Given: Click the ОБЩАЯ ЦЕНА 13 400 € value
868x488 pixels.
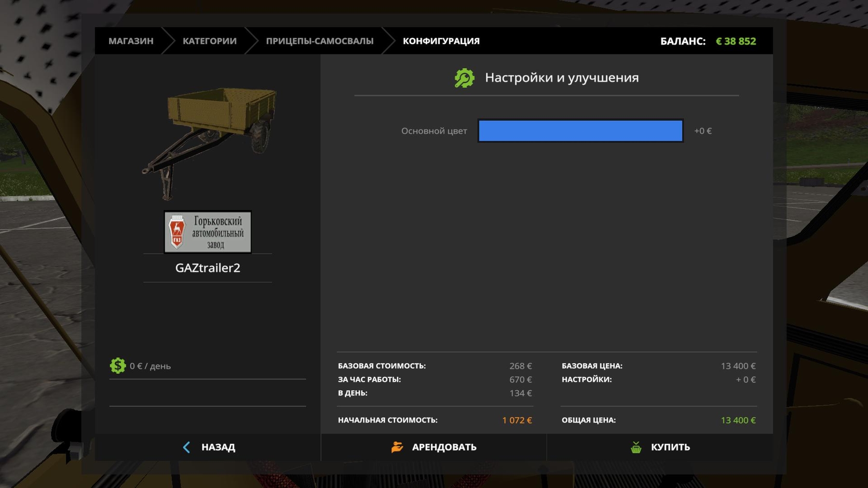Looking at the screenshot, I should [x=738, y=420].
